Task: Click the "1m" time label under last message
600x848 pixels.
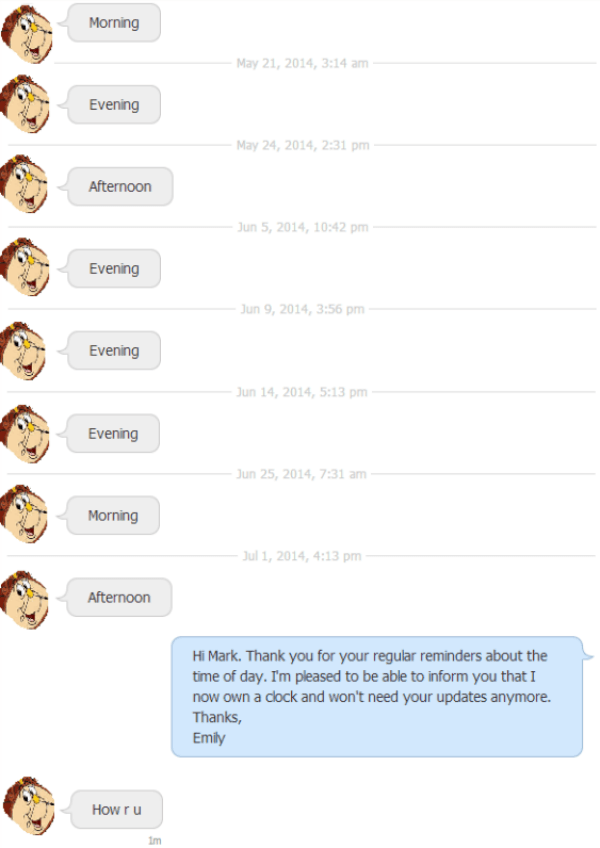Action: tap(154, 841)
